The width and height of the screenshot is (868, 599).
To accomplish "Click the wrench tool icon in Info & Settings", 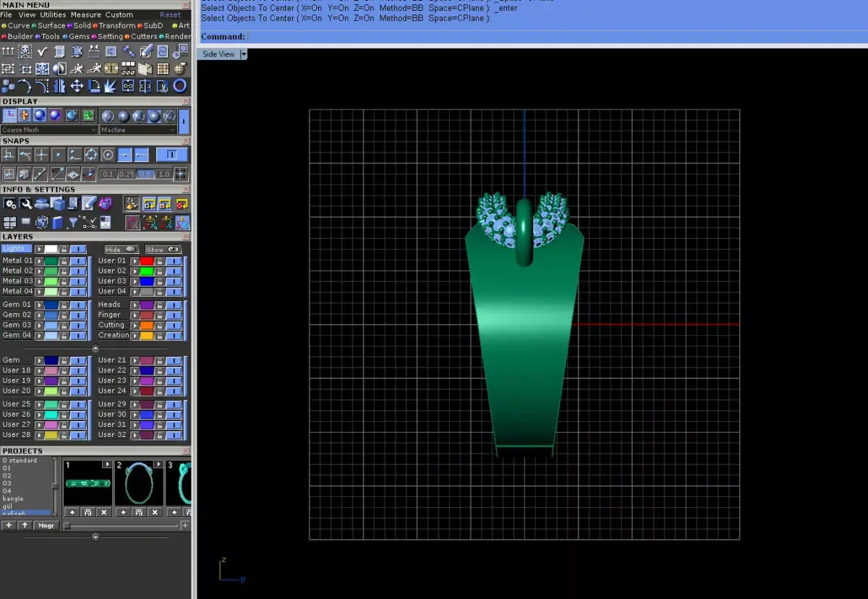I will click(25, 203).
